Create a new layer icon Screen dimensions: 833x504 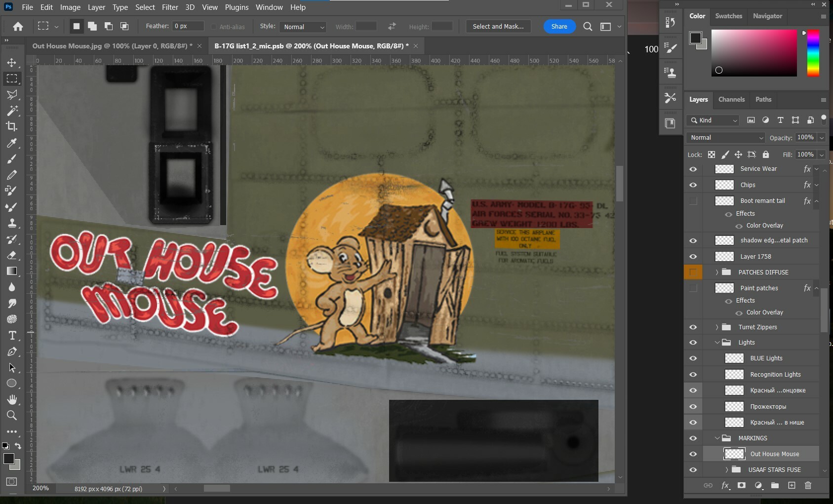(792, 485)
